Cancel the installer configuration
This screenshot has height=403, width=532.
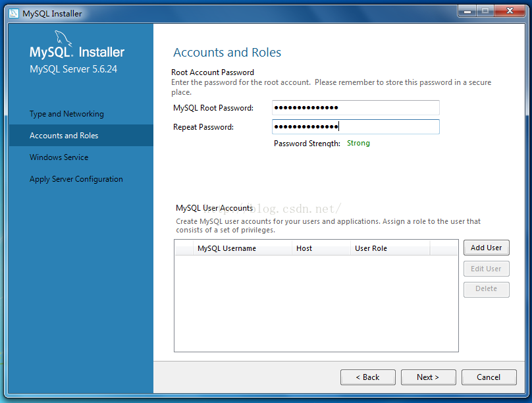(489, 377)
